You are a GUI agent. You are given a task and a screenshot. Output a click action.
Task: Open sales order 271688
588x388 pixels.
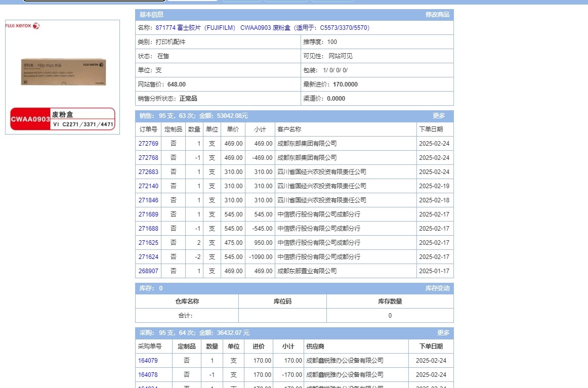[x=148, y=229]
